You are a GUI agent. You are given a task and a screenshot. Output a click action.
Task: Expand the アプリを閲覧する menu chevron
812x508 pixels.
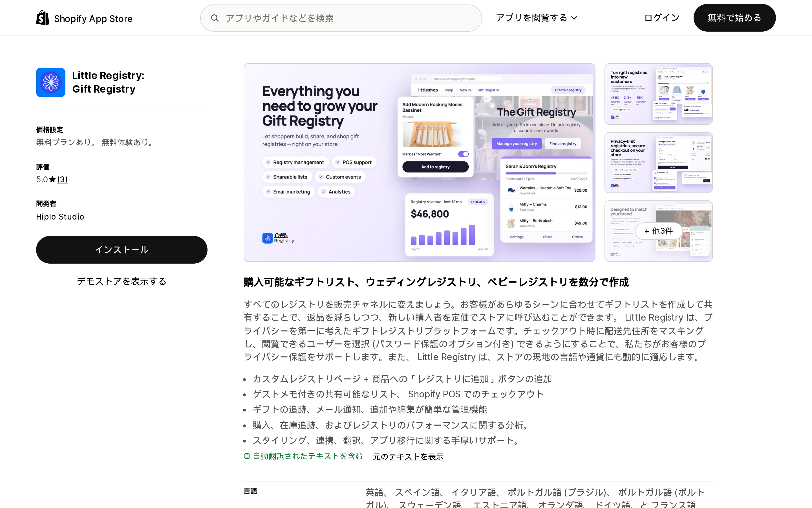point(574,18)
